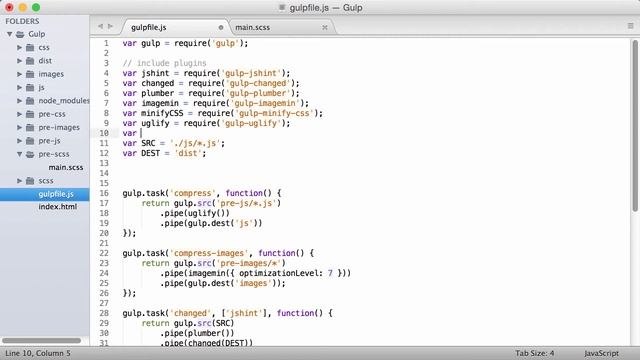Click the open pre-scss folder icon
This screenshot has height=360, width=640.
30,154
